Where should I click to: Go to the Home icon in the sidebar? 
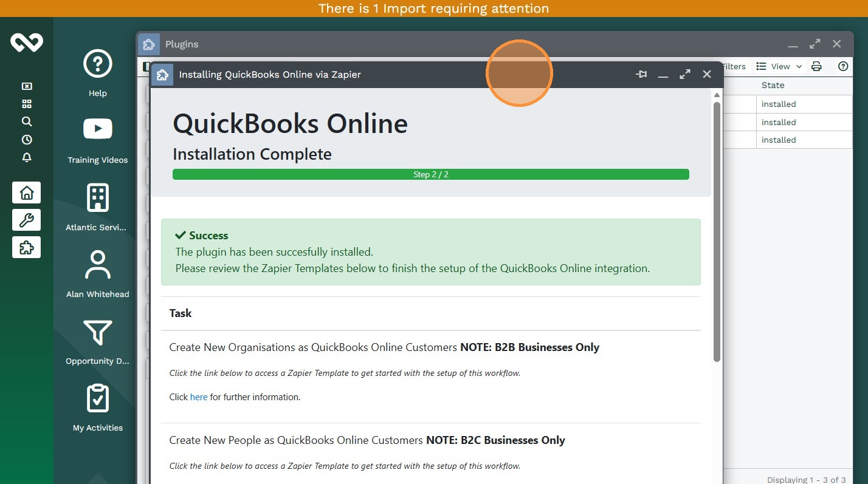point(27,193)
